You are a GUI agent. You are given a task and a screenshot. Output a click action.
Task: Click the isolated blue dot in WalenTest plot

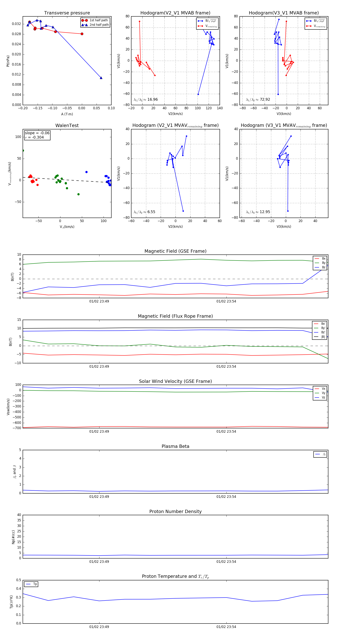point(86,172)
